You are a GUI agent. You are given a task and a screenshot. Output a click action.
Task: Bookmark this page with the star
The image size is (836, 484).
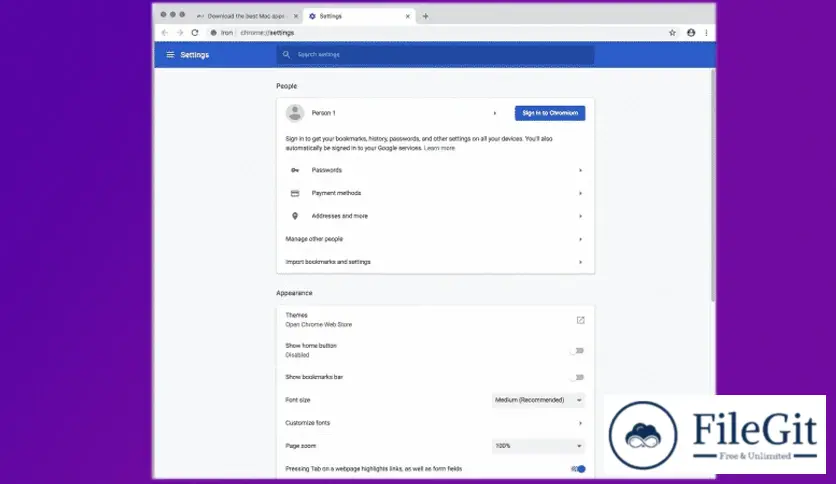[672, 33]
